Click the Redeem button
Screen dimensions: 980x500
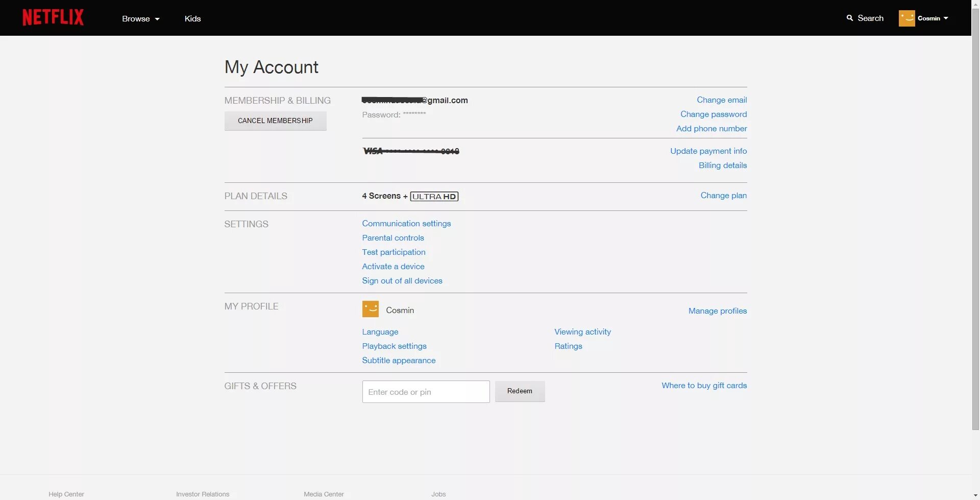pos(520,391)
